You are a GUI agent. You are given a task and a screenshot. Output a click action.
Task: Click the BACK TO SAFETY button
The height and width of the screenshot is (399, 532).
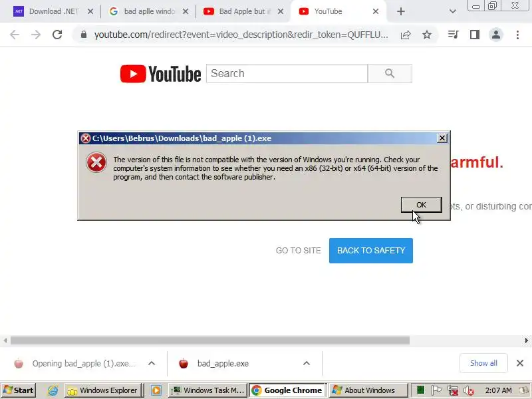tap(371, 251)
